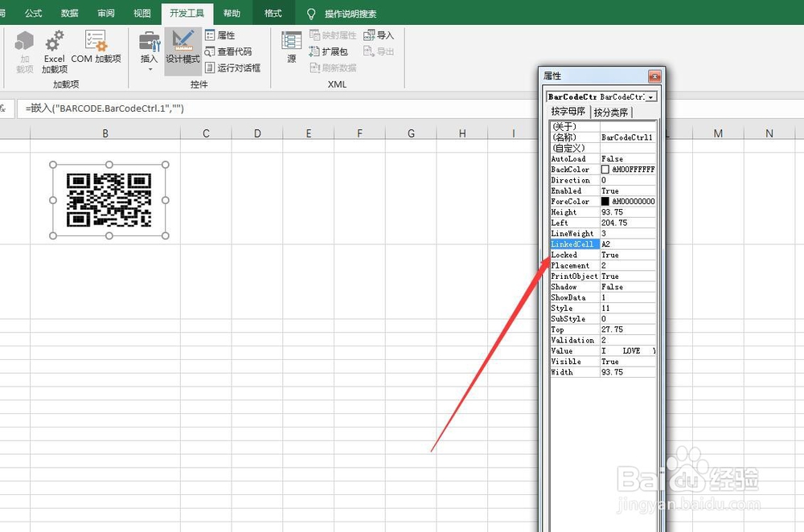The height and width of the screenshot is (532, 804).
Task: Switch to Data (数据) tab
Action: [x=69, y=14]
